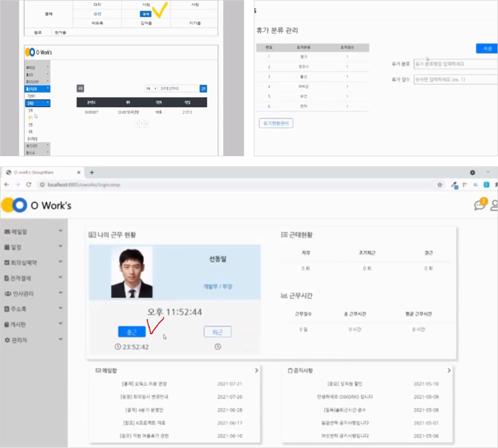498x448 pixels.
Task: Click the browser address bar URL
Action: click(84, 185)
